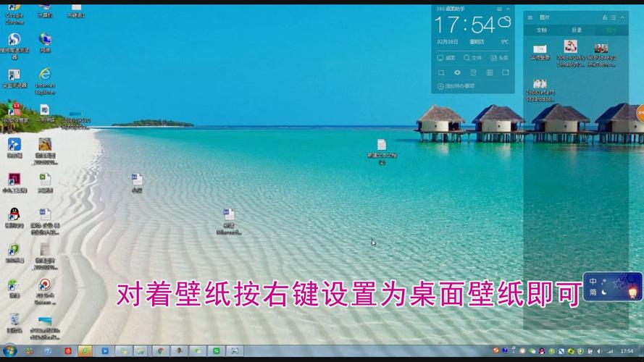644x362 pixels.
Task: Click the Sogou S icon in system tray
Action: (496, 350)
